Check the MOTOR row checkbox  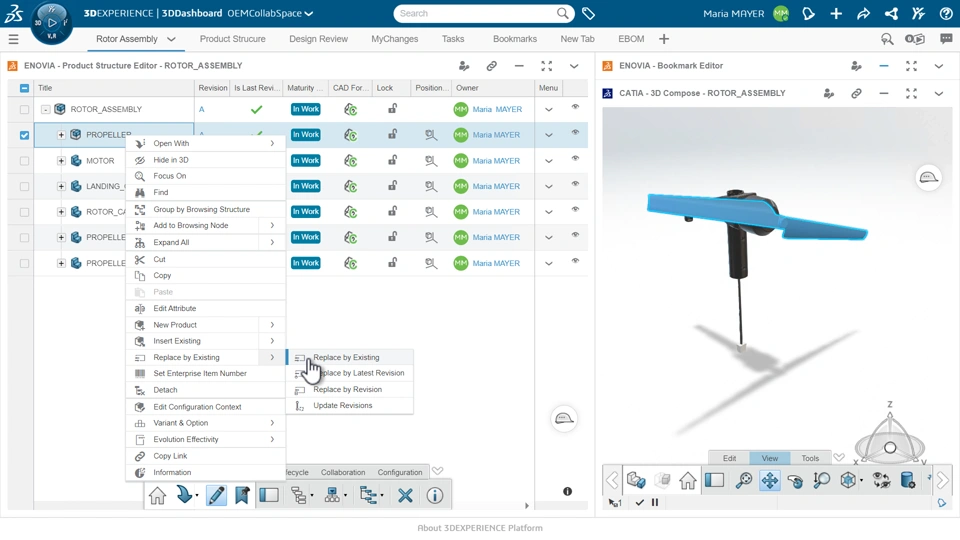tap(24, 161)
